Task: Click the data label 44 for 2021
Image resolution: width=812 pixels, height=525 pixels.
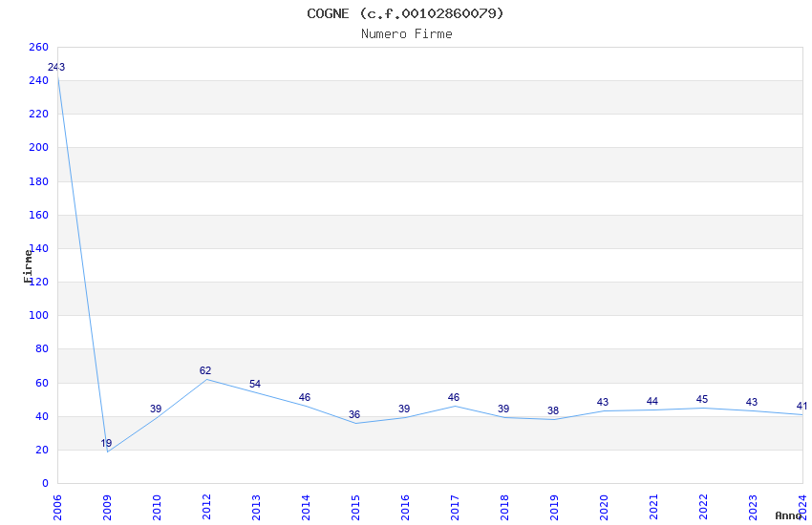Action: coord(652,401)
